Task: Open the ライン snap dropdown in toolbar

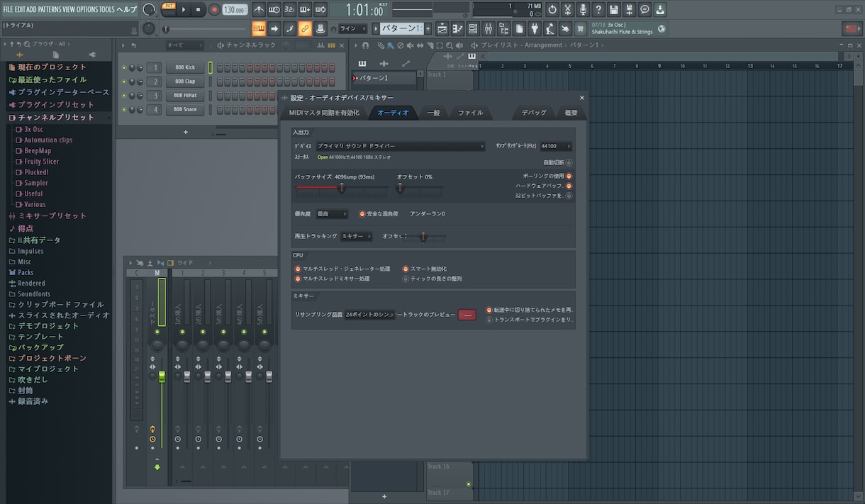Action: [352, 28]
